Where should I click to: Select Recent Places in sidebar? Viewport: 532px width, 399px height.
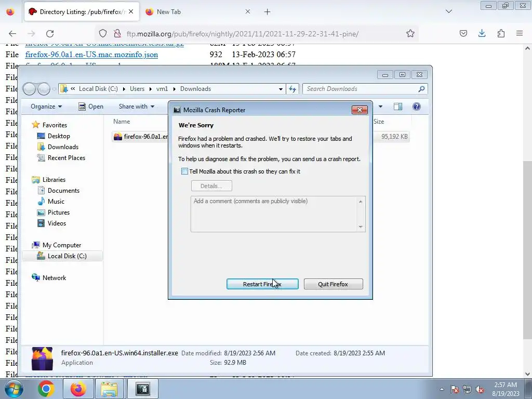(x=66, y=158)
